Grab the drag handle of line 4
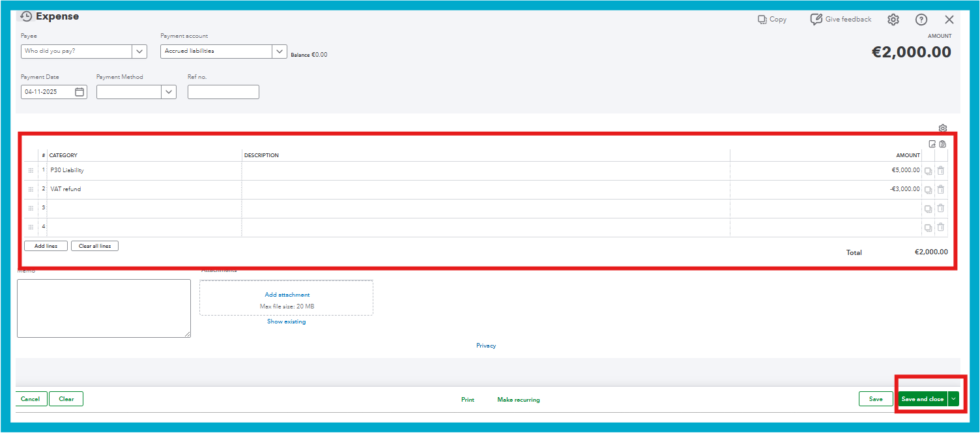The height and width of the screenshot is (433, 980). tap(31, 228)
